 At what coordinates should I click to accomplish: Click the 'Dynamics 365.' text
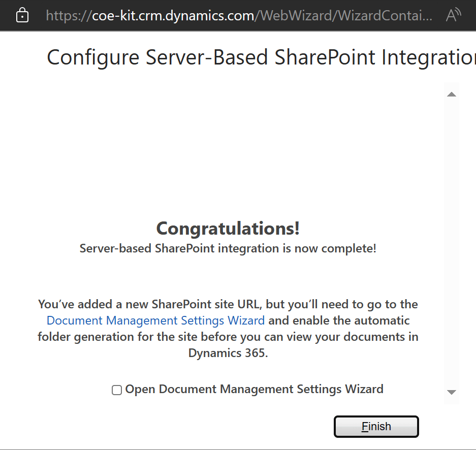click(x=228, y=353)
